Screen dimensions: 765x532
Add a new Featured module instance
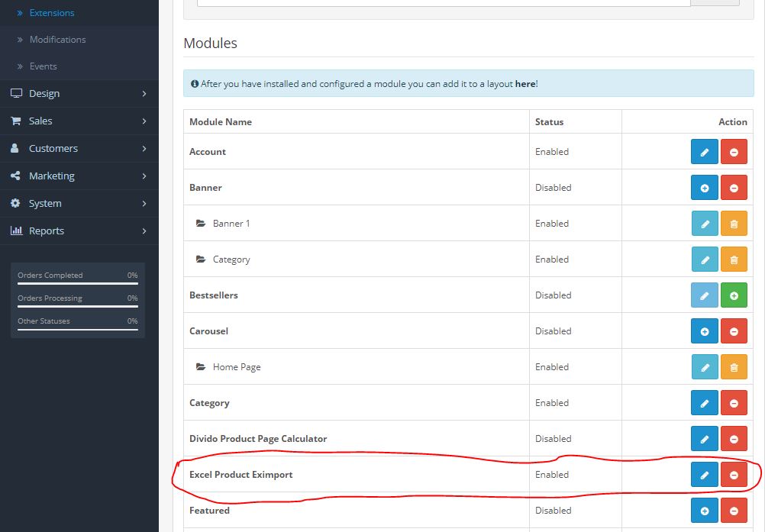[704, 510]
